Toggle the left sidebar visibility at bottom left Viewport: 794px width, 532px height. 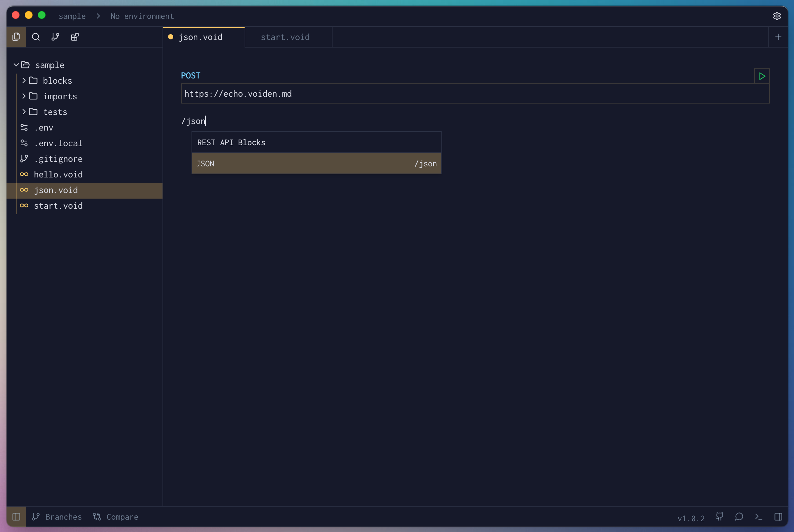(x=16, y=516)
